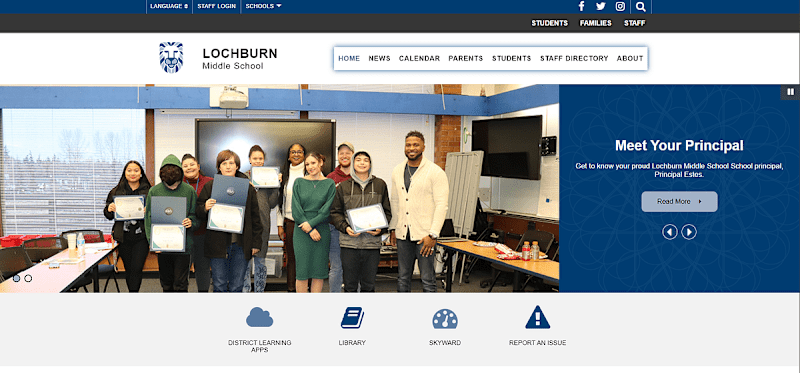Click the Lochburn Middle School title

(x=240, y=59)
